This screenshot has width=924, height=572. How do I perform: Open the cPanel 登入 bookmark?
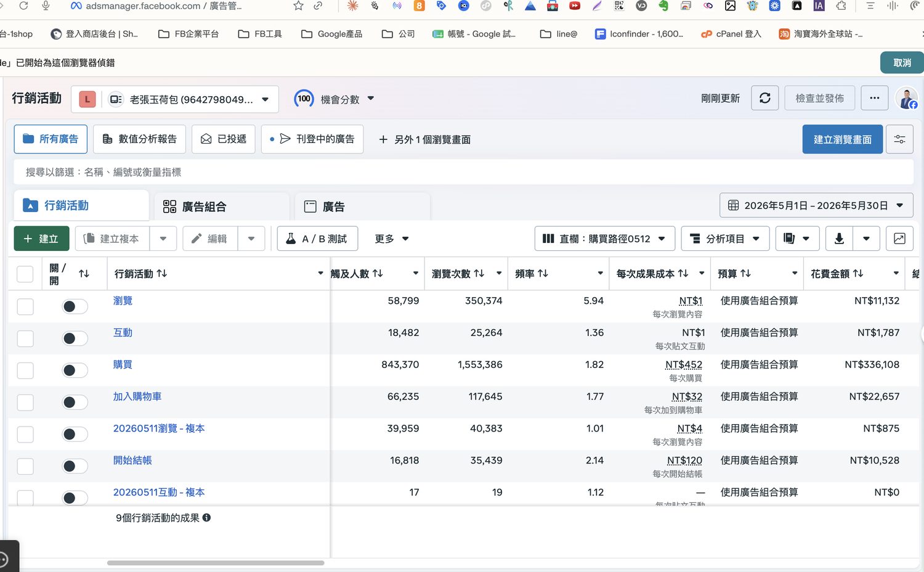[731, 34]
